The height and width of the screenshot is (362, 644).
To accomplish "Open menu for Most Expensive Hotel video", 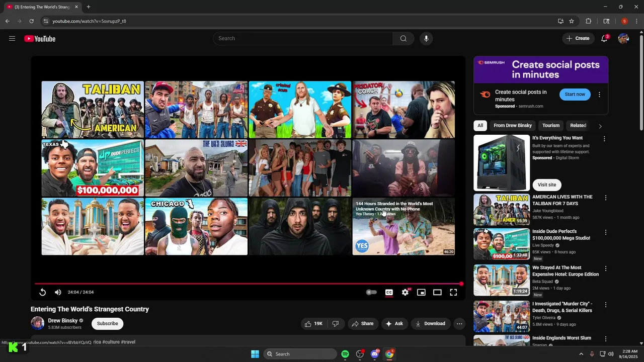I will [x=606, y=269].
